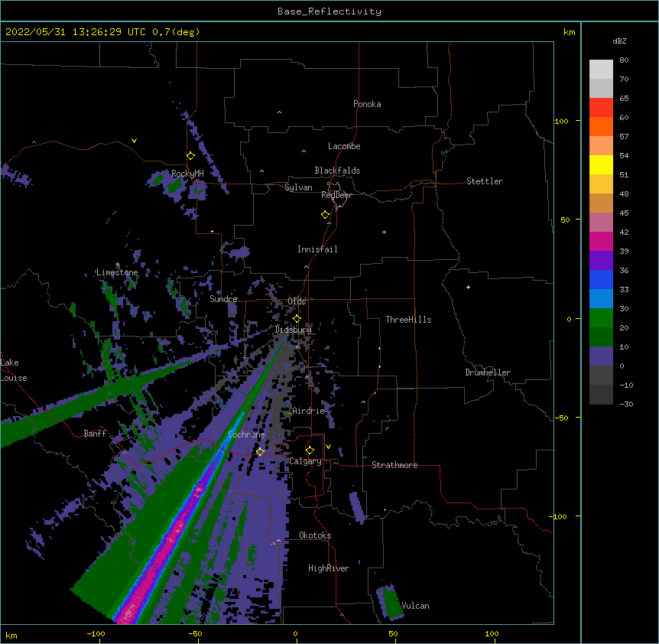Viewport: 659px width, 644px height.
Task: Click the Base_Reflectivity title
Action: (x=329, y=11)
